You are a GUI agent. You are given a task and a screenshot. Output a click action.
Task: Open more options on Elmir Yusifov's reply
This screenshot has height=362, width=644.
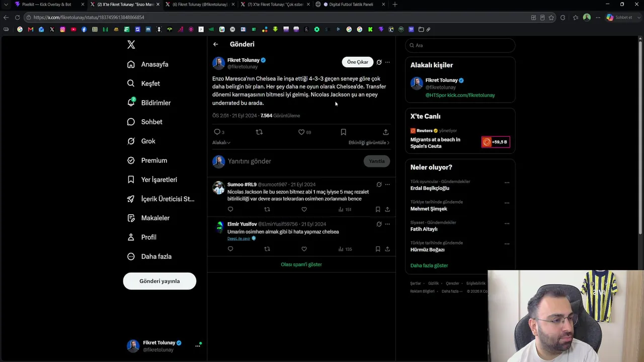coord(387,224)
